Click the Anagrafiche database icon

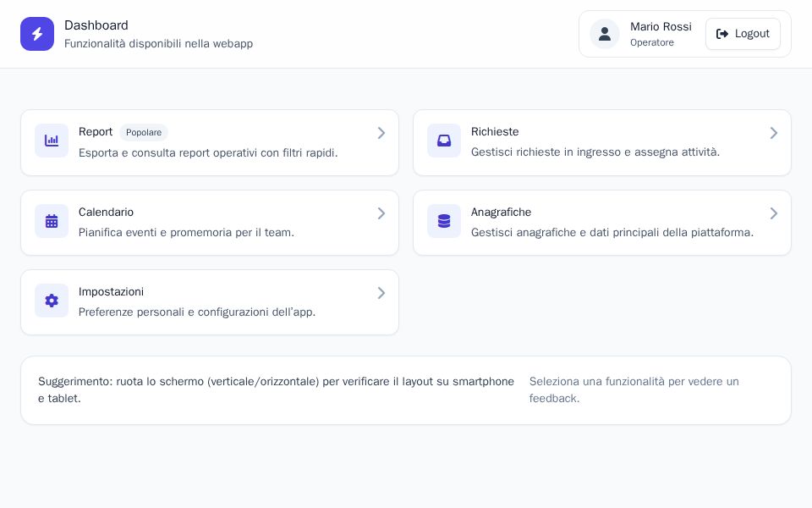[x=444, y=221]
